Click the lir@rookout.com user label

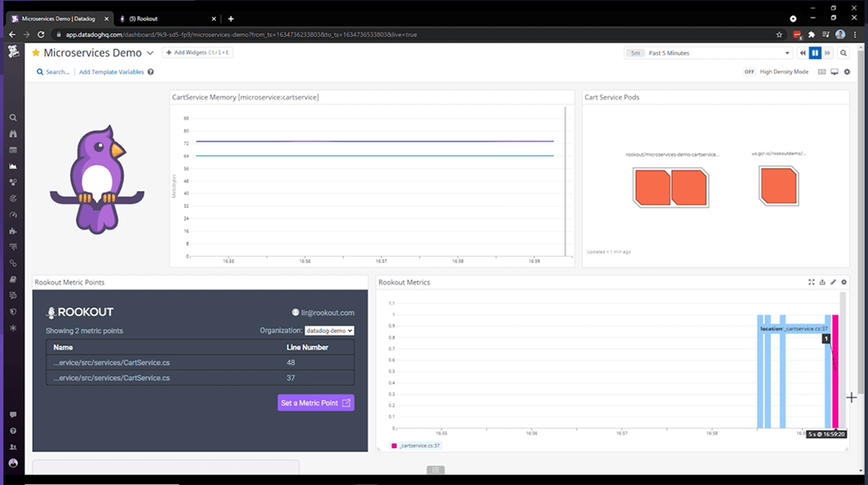click(x=323, y=312)
